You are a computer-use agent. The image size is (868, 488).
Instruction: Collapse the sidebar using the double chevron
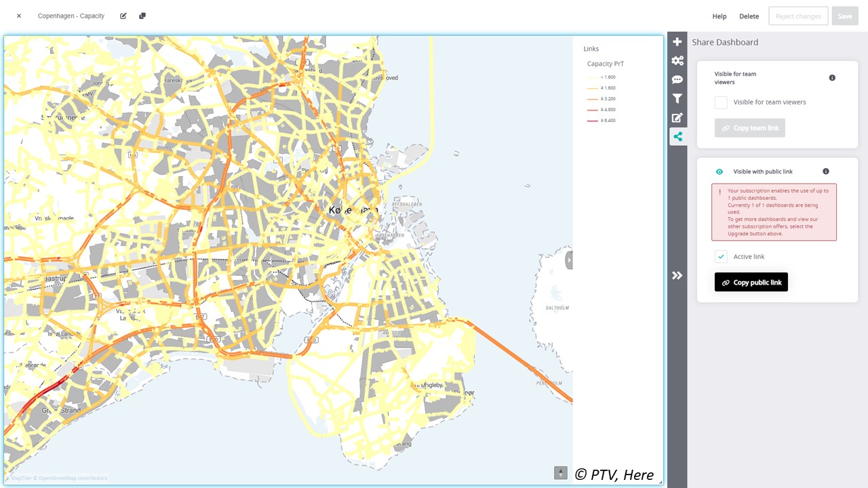(677, 275)
